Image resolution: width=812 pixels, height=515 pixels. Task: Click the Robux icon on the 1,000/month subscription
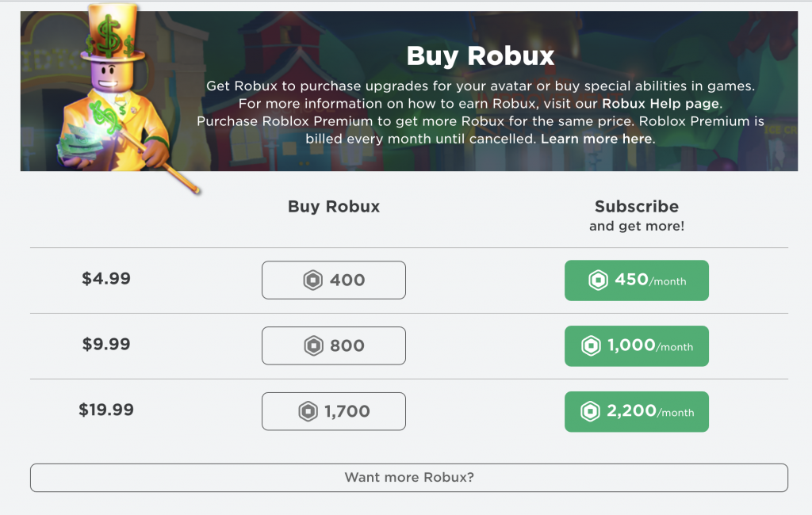(590, 345)
